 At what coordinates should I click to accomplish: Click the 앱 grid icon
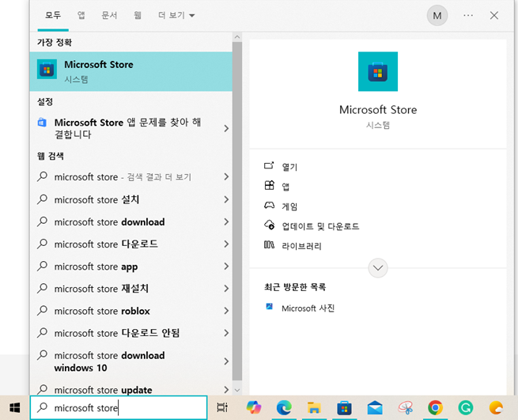269,185
